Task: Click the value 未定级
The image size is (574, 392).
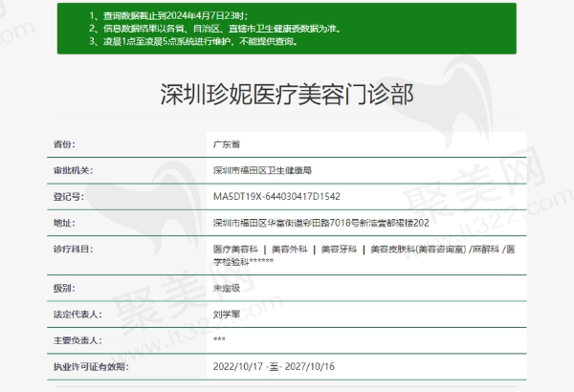Action: click(x=227, y=288)
